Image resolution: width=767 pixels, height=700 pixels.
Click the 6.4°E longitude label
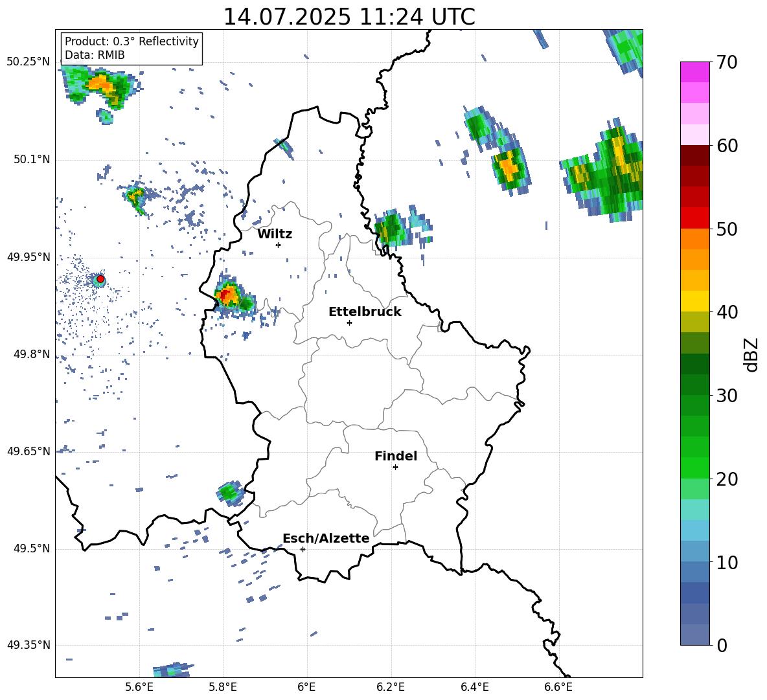(474, 687)
